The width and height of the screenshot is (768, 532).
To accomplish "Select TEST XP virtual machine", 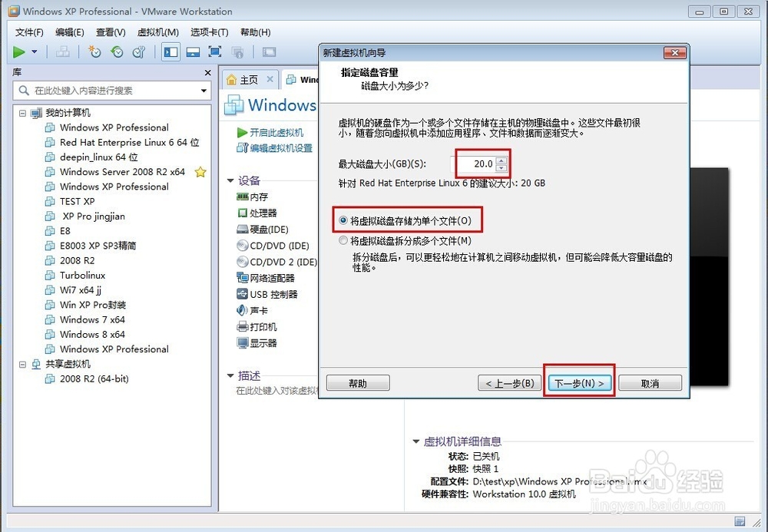I will [x=77, y=201].
